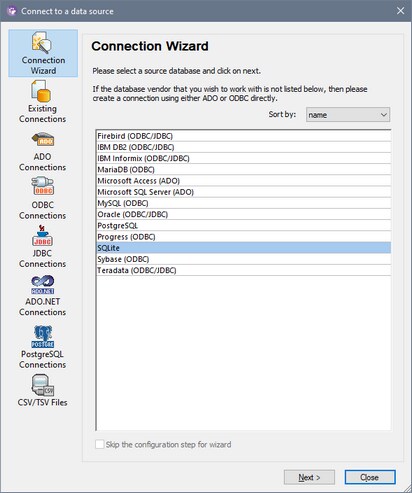Open the ADO Connections icon
The width and height of the screenshot is (412, 493).
42,152
